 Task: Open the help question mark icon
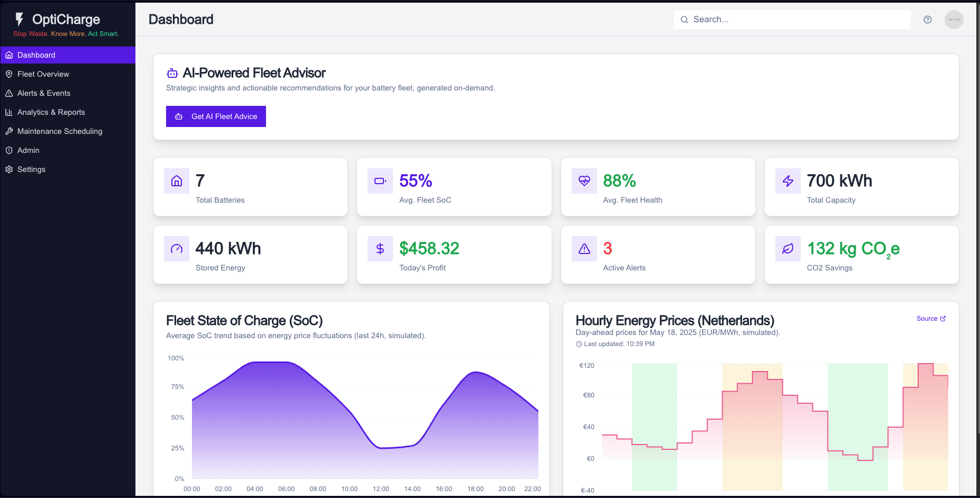pos(928,19)
